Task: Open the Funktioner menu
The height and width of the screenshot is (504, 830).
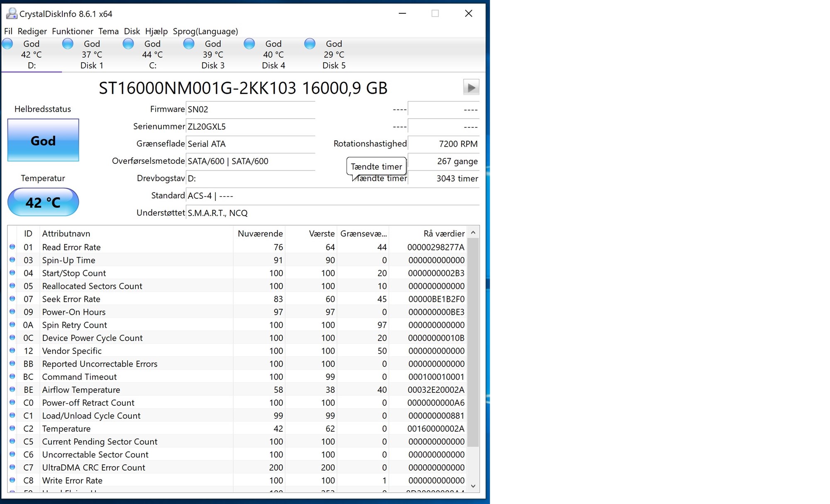Action: (x=73, y=31)
